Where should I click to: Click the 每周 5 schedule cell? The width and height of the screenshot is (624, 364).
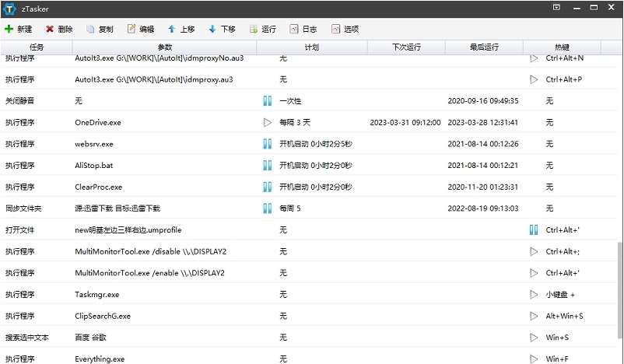[x=289, y=208]
